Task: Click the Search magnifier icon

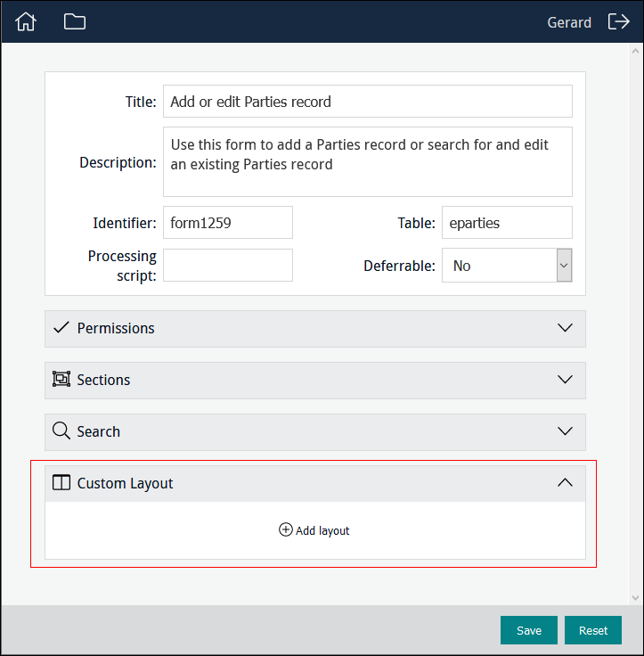Action: coord(61,431)
